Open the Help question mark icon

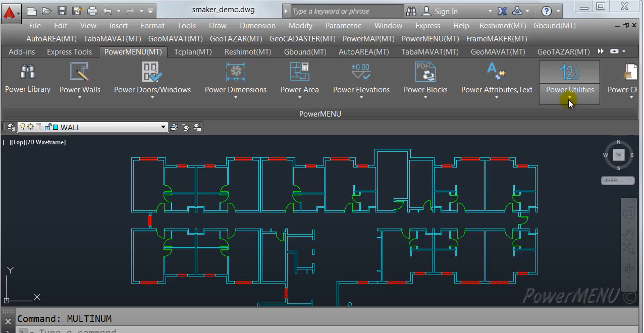tap(546, 11)
